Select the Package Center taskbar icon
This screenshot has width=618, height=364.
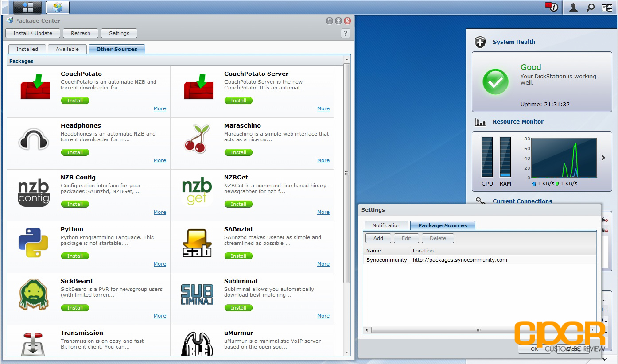point(58,7)
